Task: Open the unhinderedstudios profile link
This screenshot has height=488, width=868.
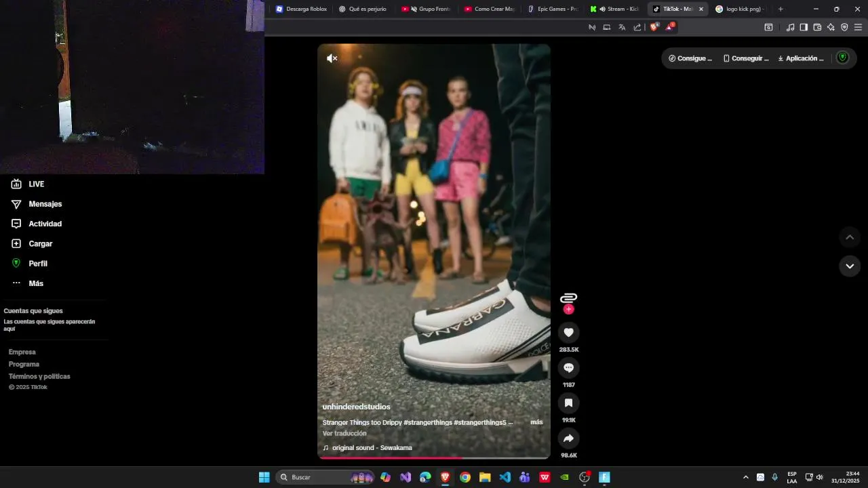Action: click(356, 407)
